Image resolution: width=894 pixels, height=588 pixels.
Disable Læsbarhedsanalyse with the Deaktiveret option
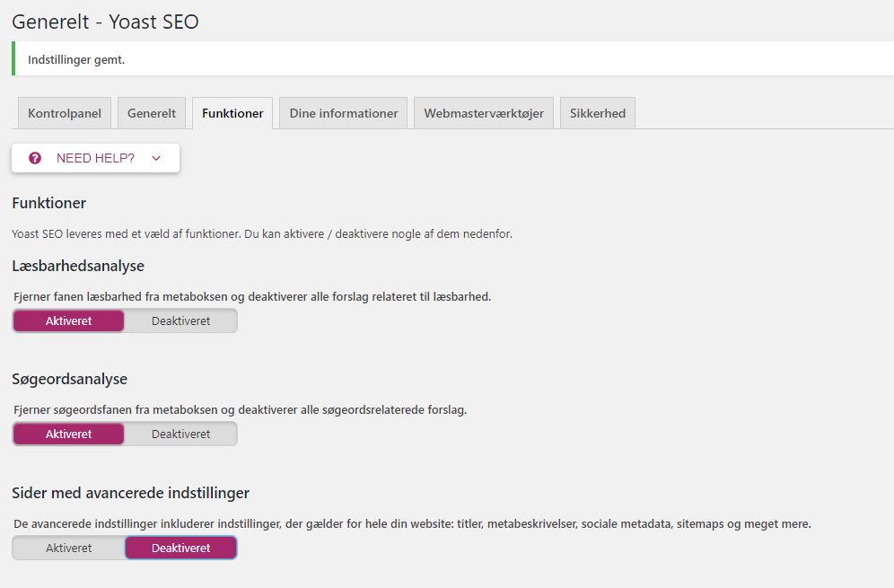click(180, 320)
